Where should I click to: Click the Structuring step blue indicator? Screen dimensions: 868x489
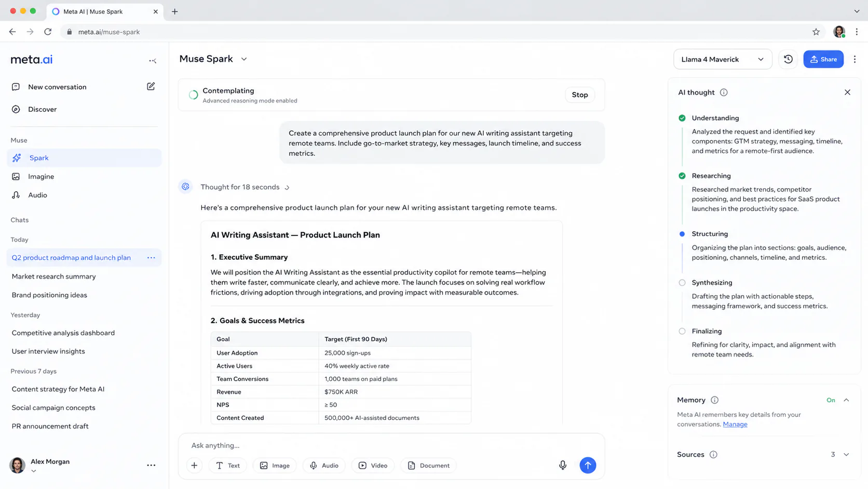point(682,234)
